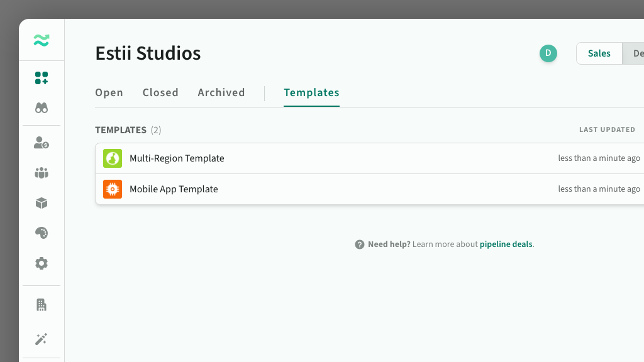This screenshot has height=362, width=644.
Task: Click the green wave logo in sidebar
Action: pos(42,41)
